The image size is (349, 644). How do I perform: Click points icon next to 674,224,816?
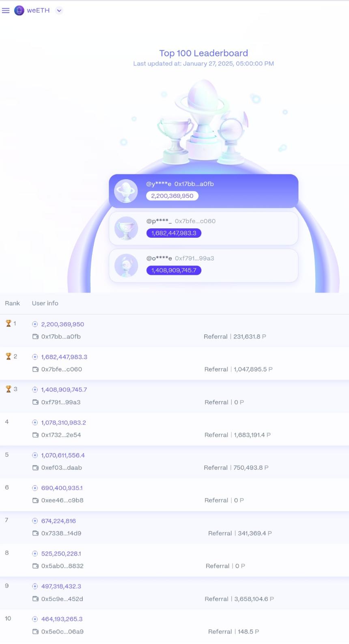[x=35, y=521]
